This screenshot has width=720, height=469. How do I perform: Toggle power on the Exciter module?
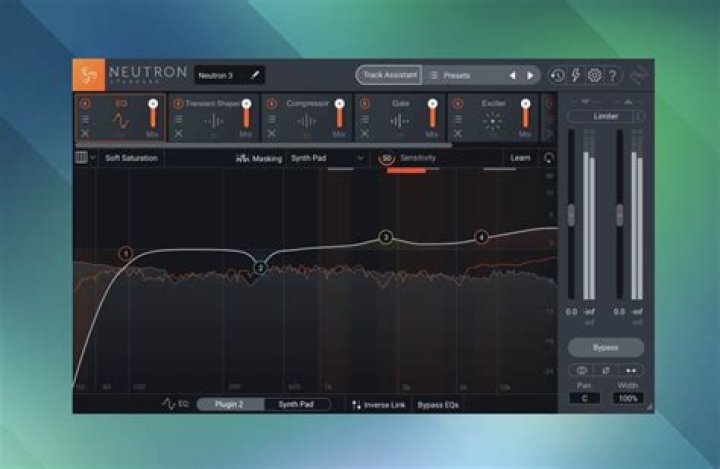458,104
